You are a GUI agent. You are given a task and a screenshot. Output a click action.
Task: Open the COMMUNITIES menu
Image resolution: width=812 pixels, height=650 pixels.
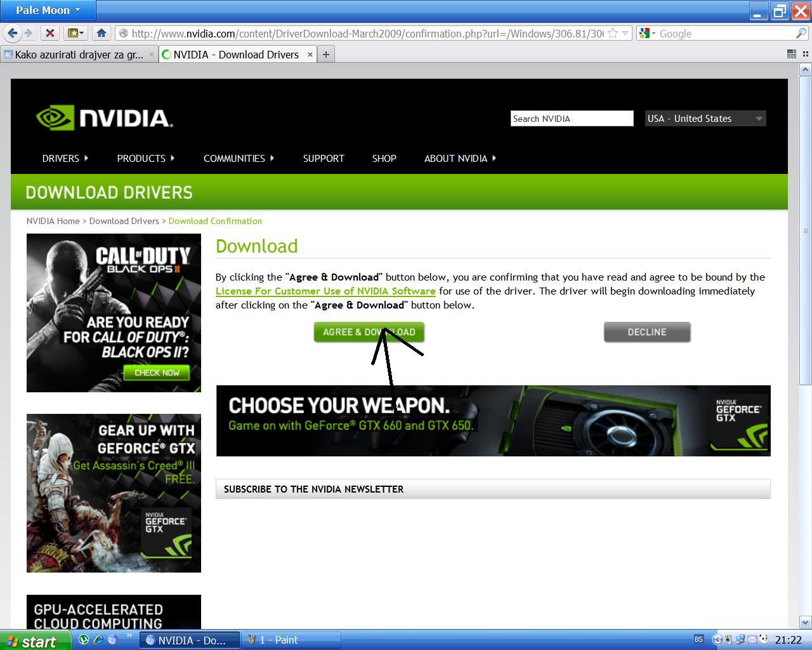coord(239,158)
